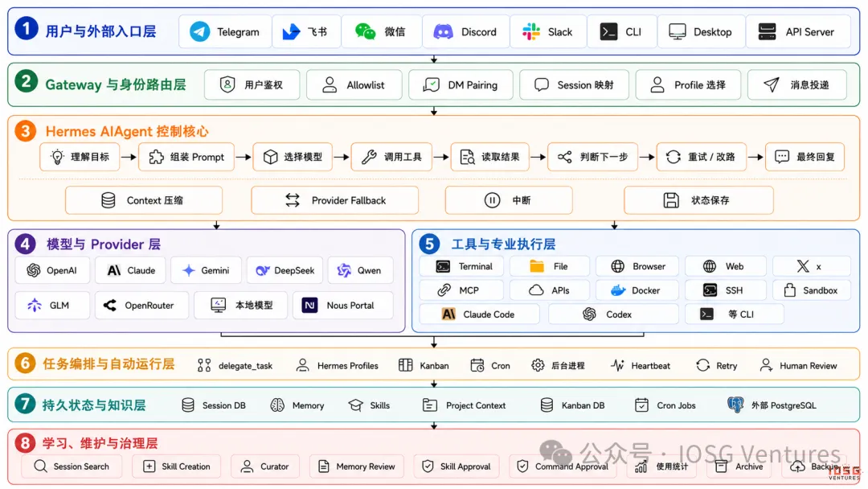Click the API Server icon

pyautogui.click(x=767, y=31)
